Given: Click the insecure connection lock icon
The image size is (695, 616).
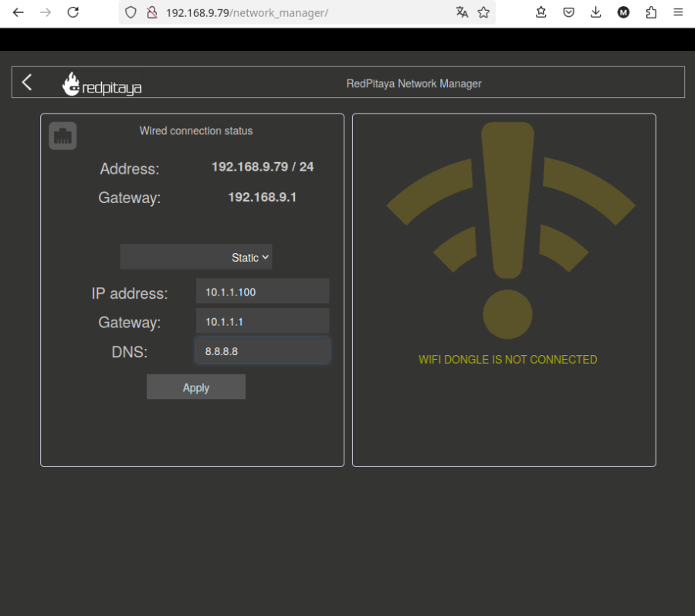Looking at the screenshot, I should click(x=152, y=12).
